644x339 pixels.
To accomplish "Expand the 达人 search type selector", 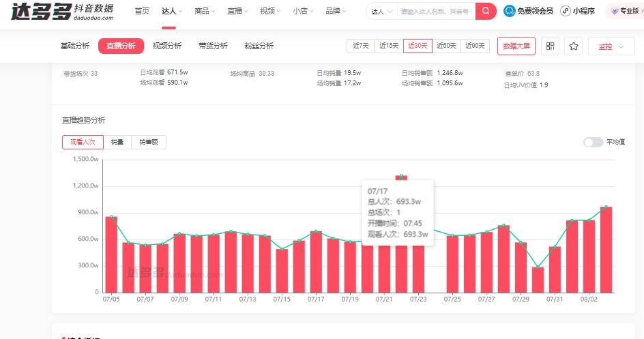I will pos(380,12).
